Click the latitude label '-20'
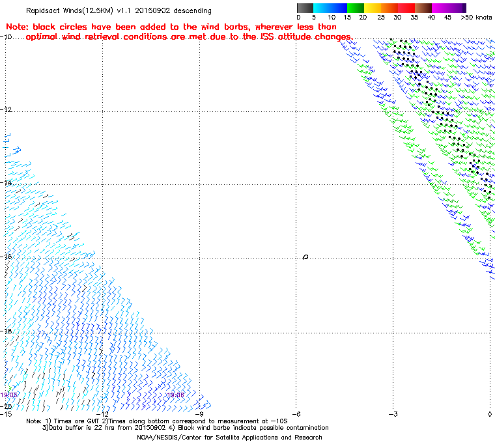The height and width of the screenshot is (448, 495). click(6, 406)
